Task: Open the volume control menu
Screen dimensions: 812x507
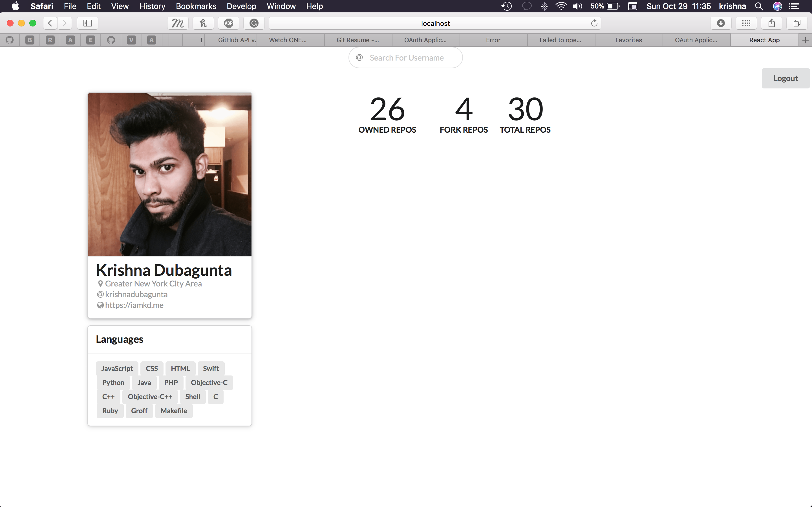Action: [x=577, y=6]
